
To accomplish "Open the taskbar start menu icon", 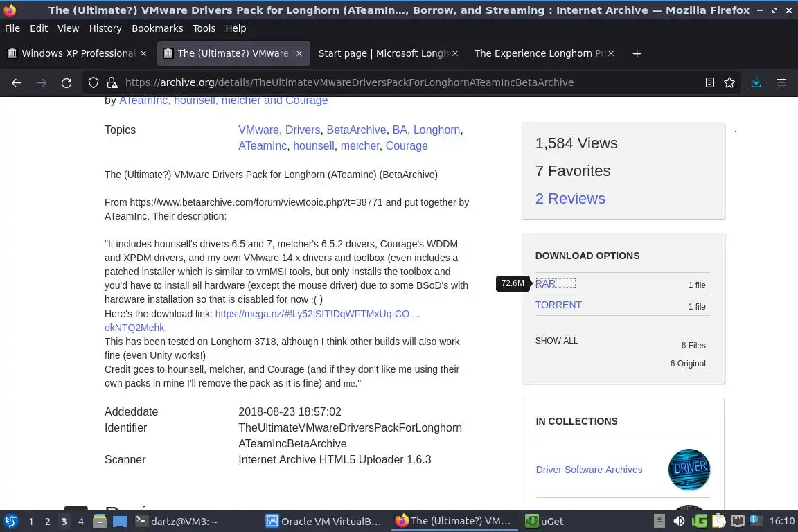I will pyautogui.click(x=10, y=521).
